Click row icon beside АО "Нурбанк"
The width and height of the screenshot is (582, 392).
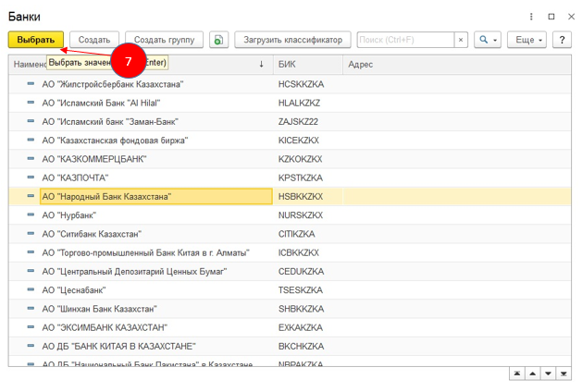coord(31,215)
